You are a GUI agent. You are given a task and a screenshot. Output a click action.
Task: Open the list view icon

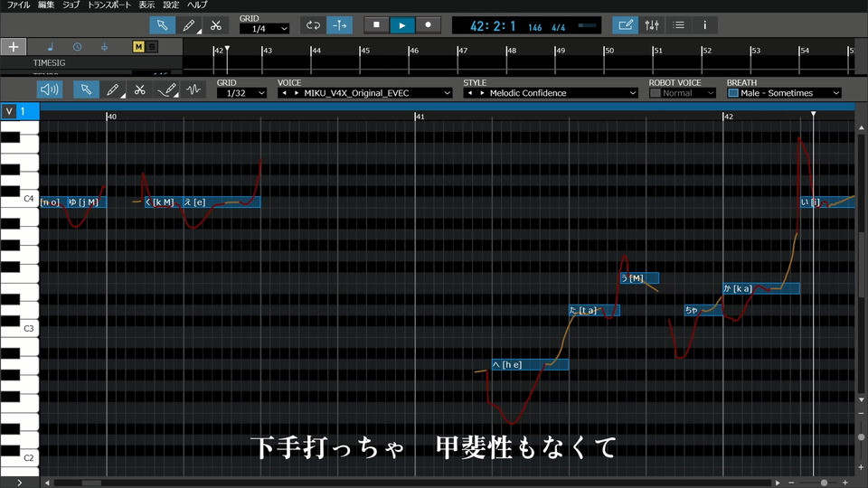(678, 25)
